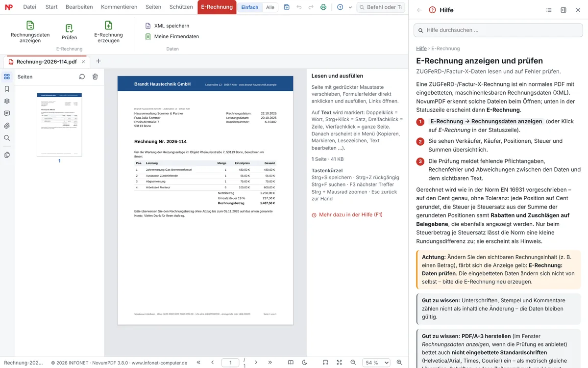
Task: Jump to the last page
Action: (269, 363)
